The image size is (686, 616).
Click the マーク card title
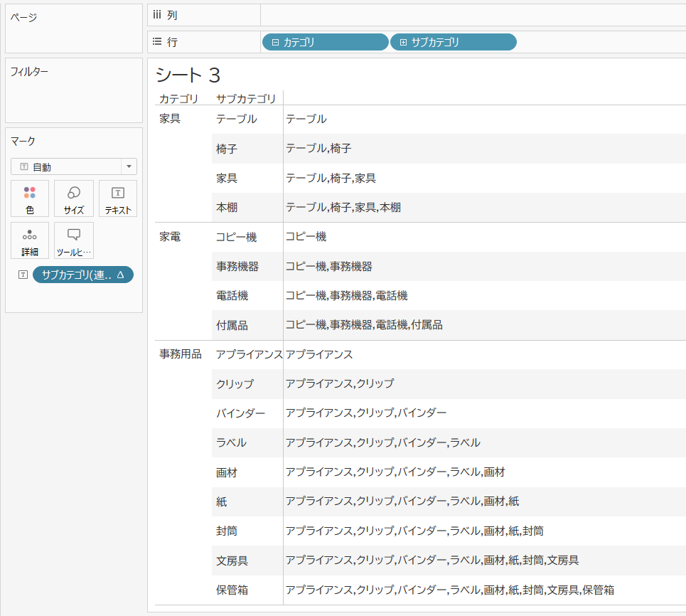(23, 141)
